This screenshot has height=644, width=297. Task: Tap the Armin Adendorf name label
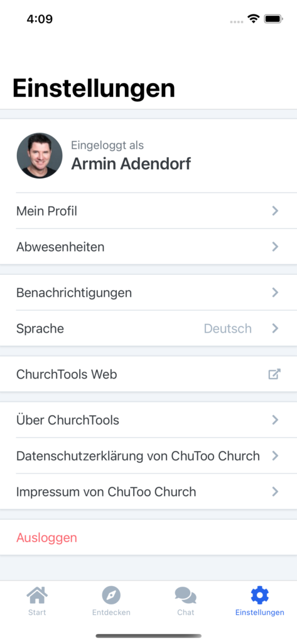click(131, 164)
